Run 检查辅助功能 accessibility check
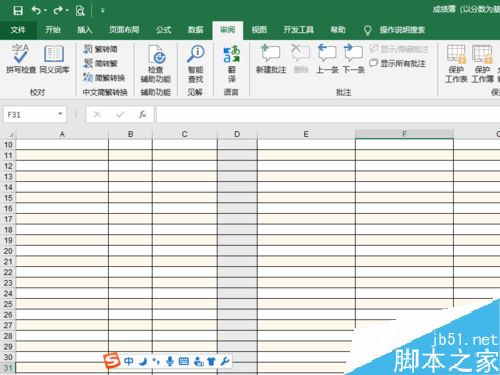 tap(155, 63)
